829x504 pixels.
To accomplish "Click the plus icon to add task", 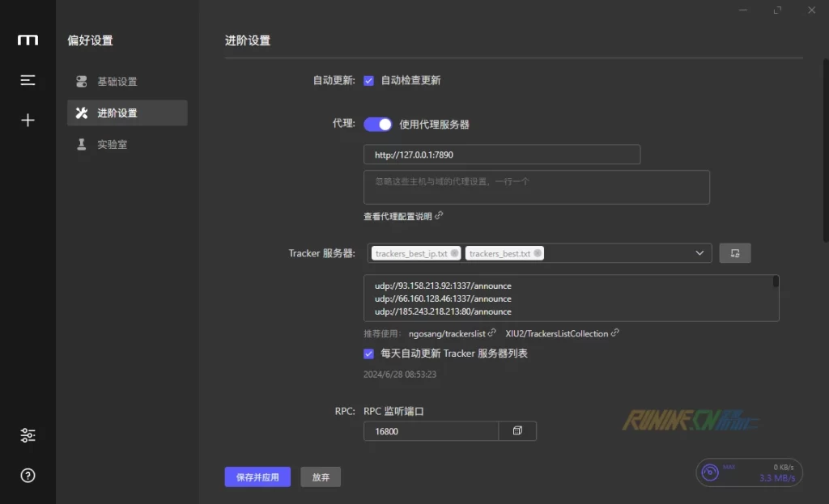I will [28, 121].
